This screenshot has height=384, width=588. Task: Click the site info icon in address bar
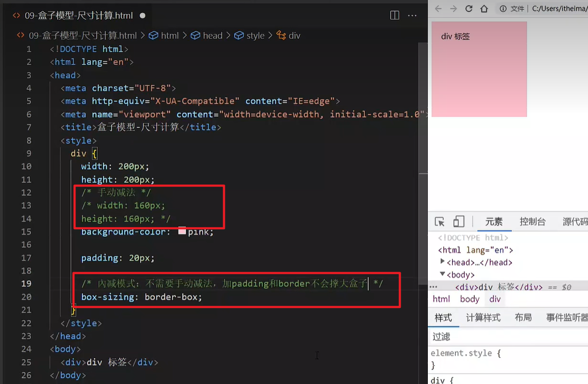point(503,9)
